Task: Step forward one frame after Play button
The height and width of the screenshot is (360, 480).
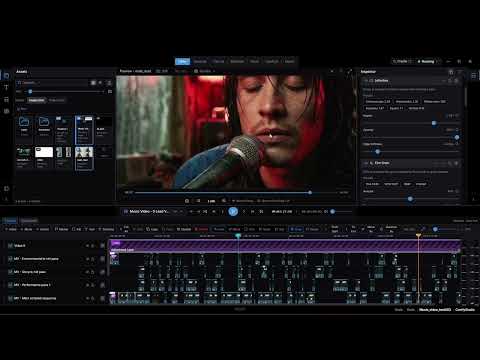Action: click(244, 211)
